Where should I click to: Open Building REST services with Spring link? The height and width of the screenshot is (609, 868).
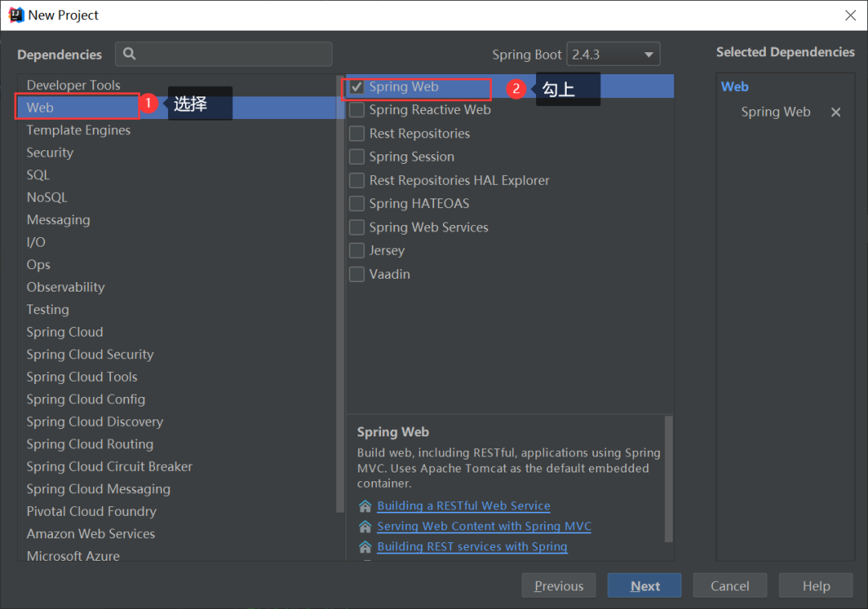(473, 547)
